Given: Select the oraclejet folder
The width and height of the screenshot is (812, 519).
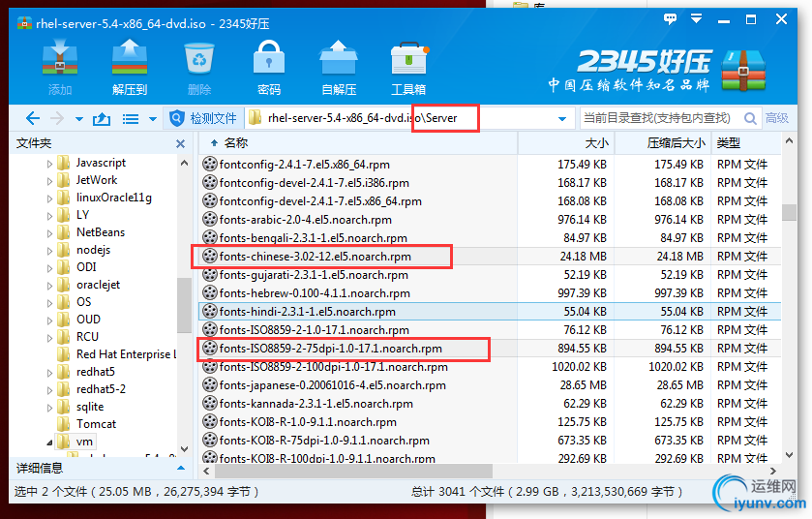Looking at the screenshot, I should 98,285.
